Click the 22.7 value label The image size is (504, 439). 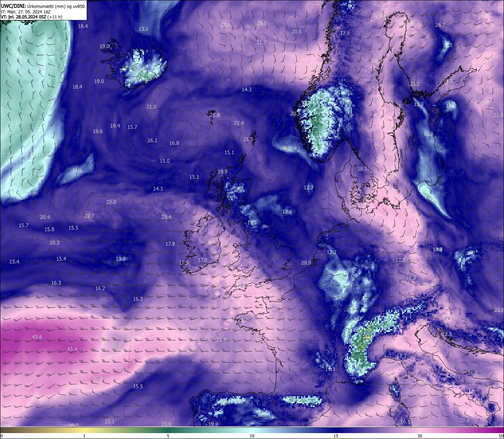(89, 216)
